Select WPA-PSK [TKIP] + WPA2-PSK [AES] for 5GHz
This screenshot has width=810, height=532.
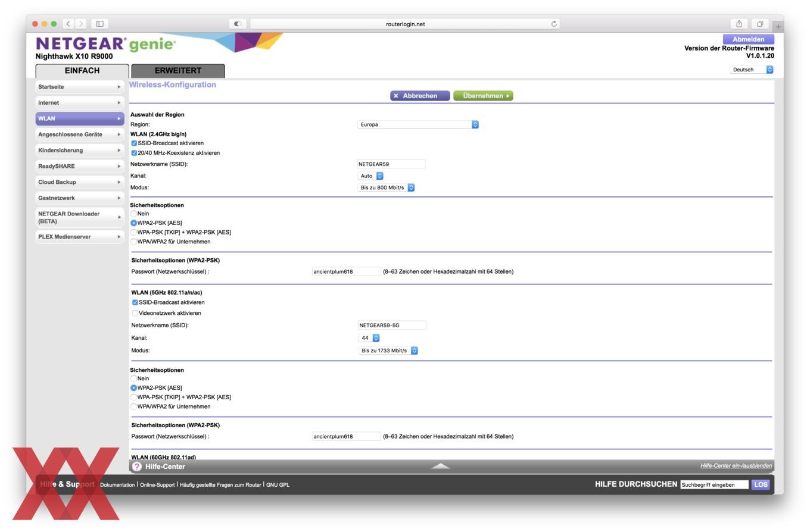133,397
